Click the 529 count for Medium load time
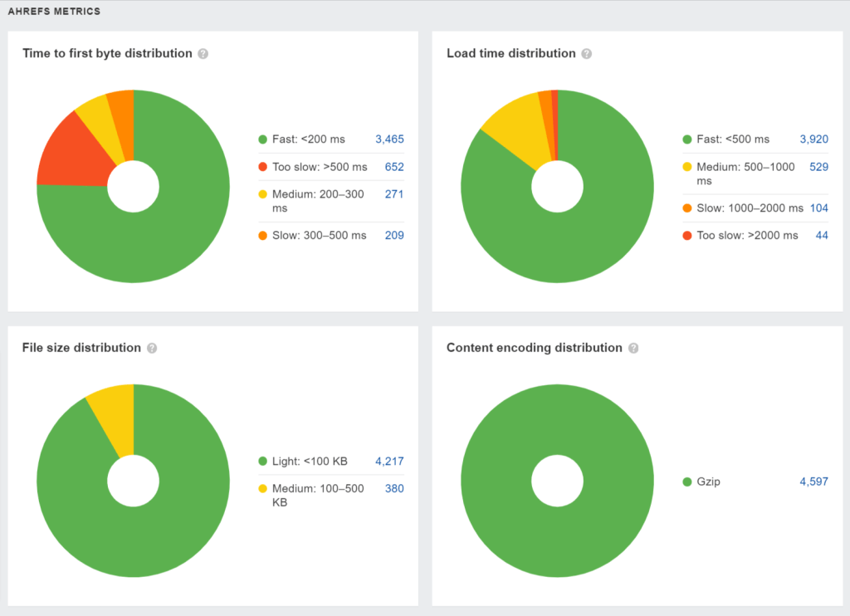 click(818, 167)
